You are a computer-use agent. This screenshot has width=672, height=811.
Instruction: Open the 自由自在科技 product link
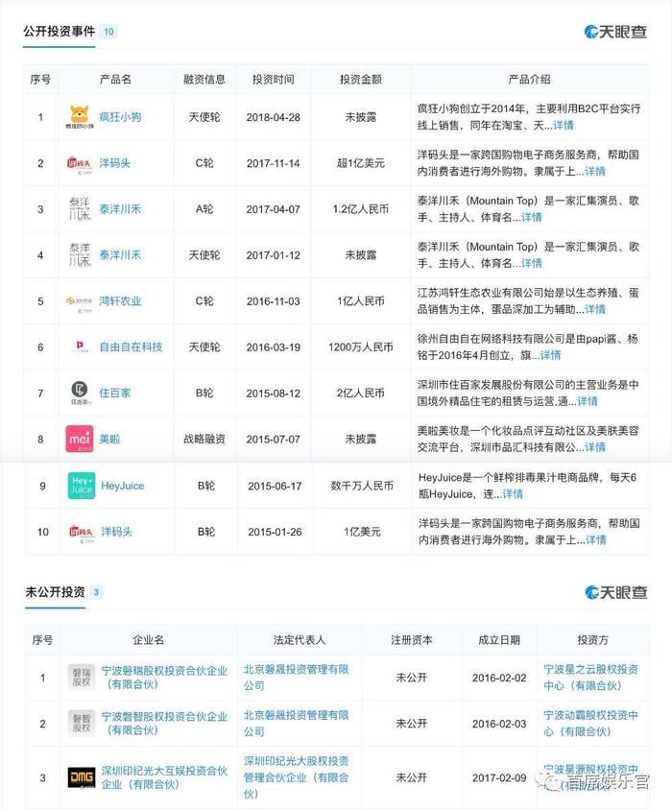coord(131,347)
